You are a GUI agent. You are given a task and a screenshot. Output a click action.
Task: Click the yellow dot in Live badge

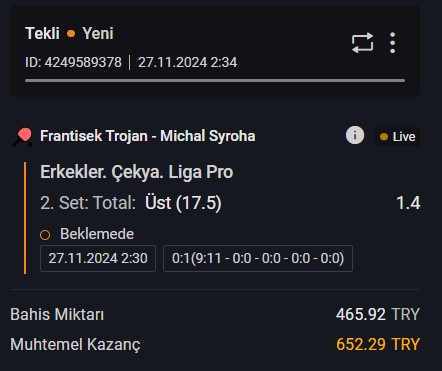384,137
